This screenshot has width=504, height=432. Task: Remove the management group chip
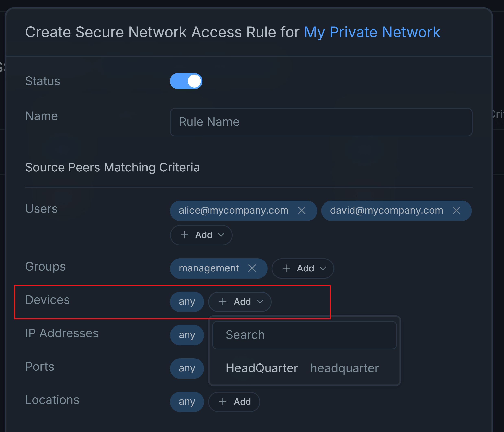point(252,268)
